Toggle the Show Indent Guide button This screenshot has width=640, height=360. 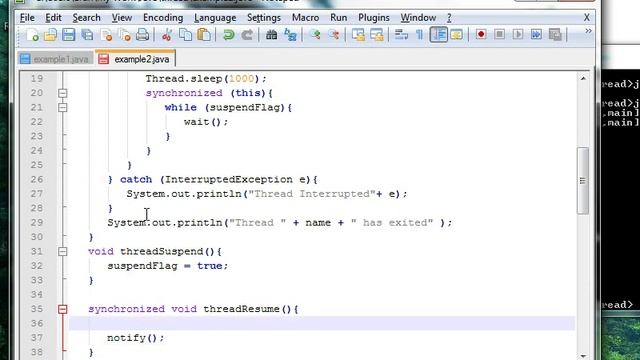(x=438, y=35)
